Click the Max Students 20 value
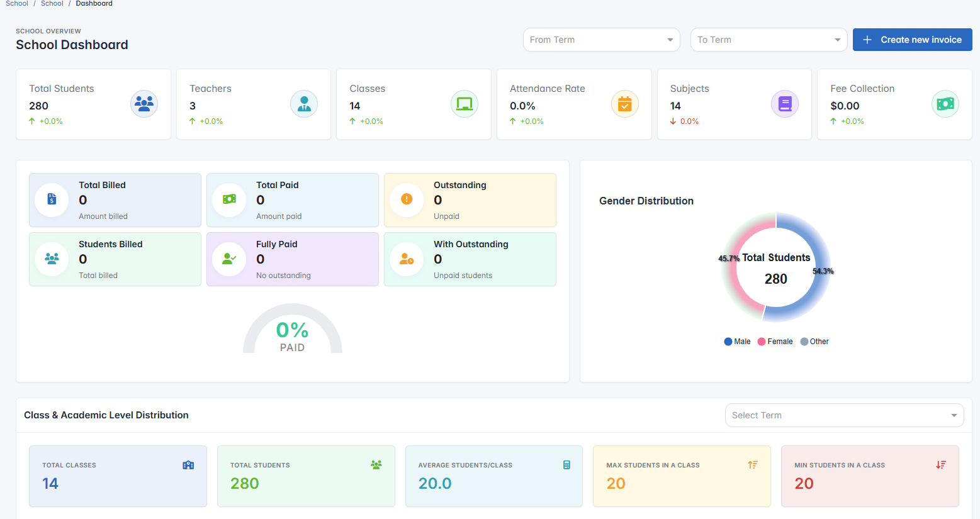This screenshot has height=519, width=980. pos(616,483)
